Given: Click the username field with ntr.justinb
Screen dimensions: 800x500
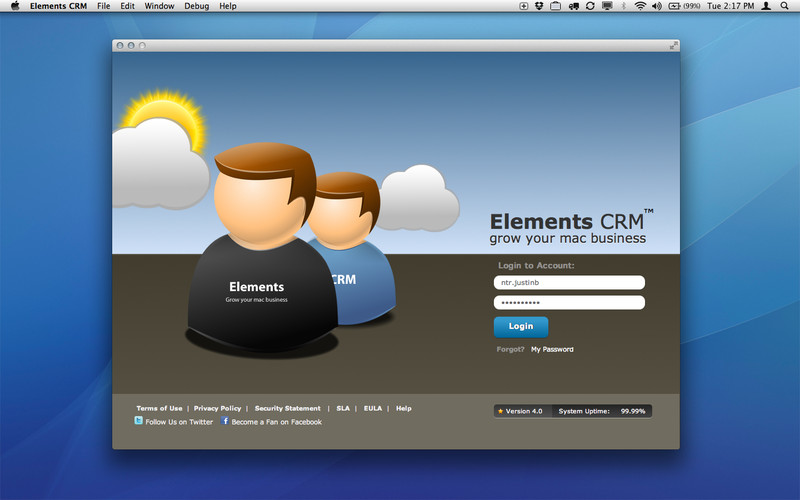Looking at the screenshot, I should 569,283.
